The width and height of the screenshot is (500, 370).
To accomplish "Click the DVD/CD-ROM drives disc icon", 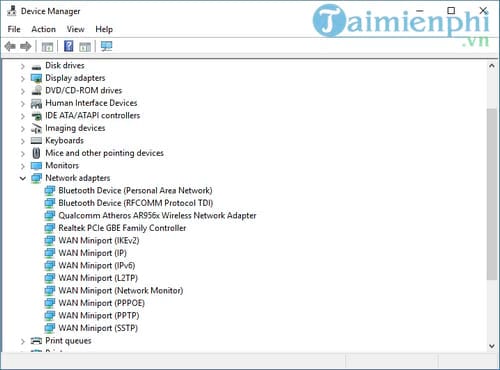I will [36, 91].
